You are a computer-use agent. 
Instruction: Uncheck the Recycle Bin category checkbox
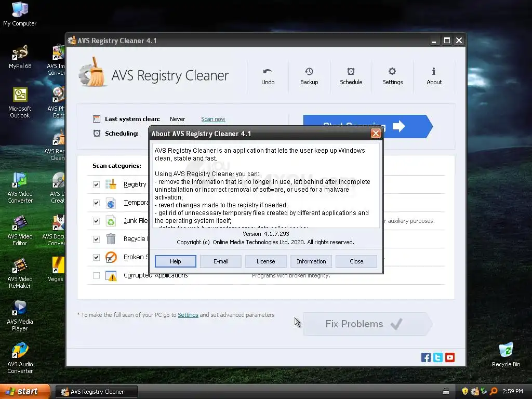(x=96, y=239)
